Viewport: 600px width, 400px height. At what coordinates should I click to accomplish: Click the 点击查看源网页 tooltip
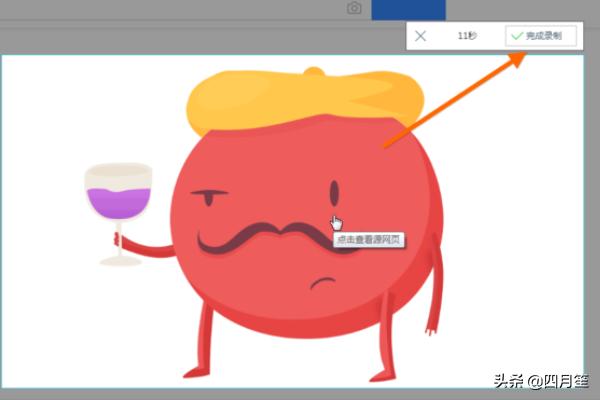pos(367,242)
